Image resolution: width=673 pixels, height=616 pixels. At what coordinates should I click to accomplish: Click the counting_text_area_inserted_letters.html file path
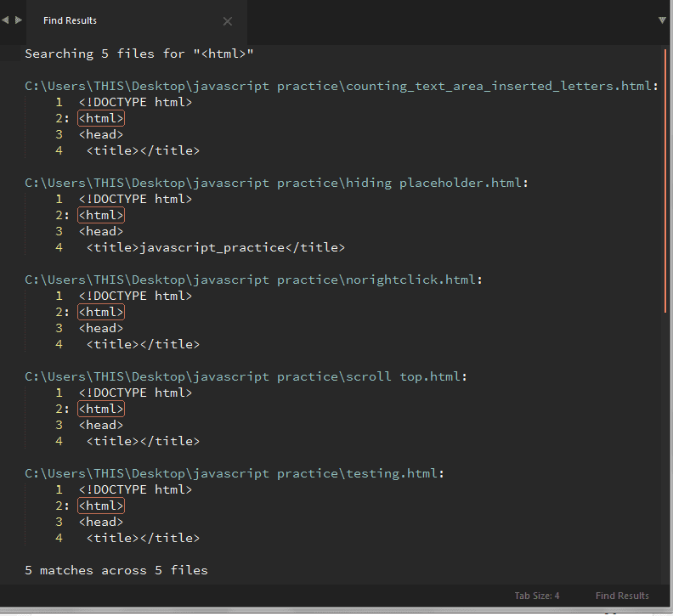pyautogui.click(x=340, y=86)
